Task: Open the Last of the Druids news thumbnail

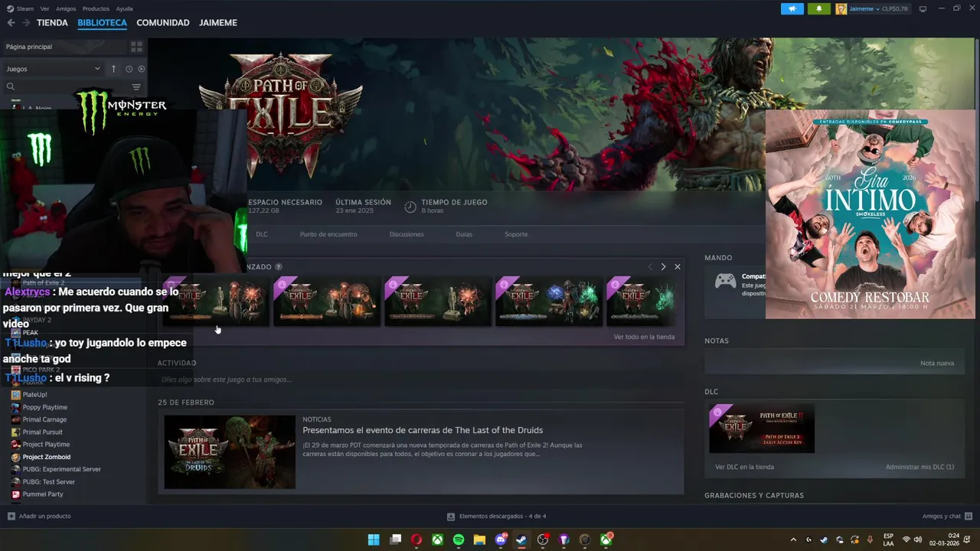Action: coord(230,452)
